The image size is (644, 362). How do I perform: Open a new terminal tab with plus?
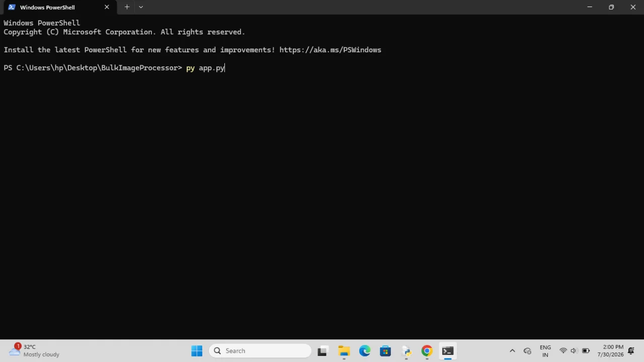[127, 7]
